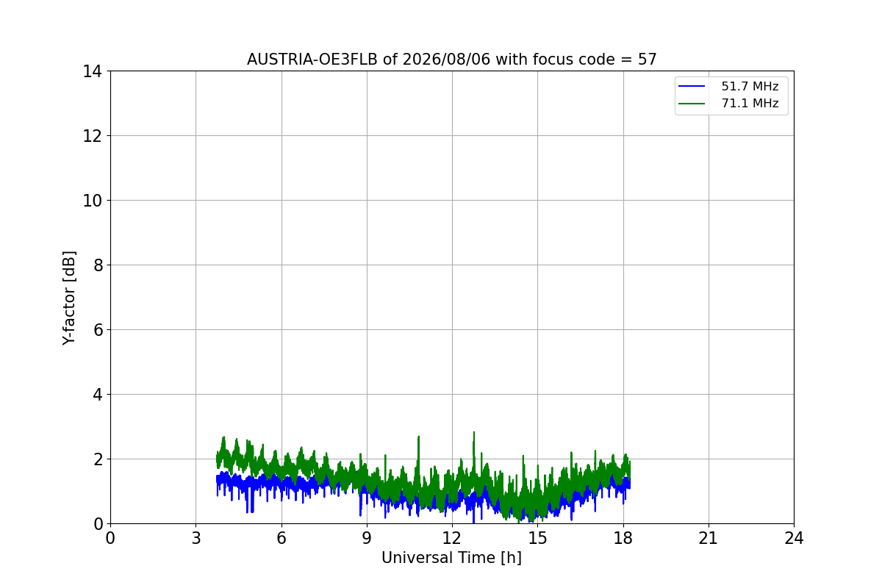Click the 21 tick on time axis
This screenshot has width=882, height=588.
(x=709, y=538)
